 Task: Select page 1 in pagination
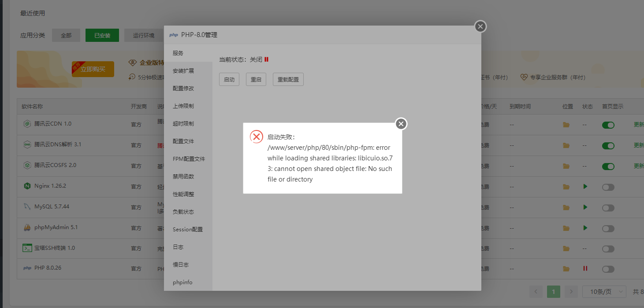(x=554, y=292)
